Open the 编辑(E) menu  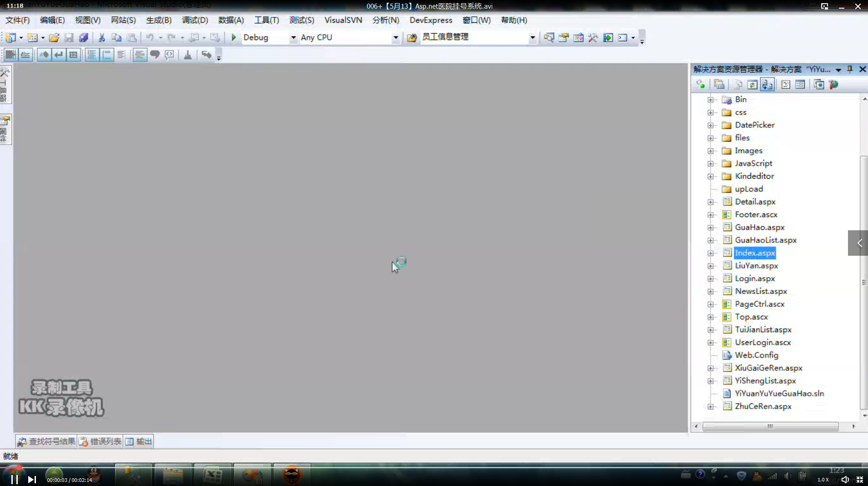[x=52, y=20]
